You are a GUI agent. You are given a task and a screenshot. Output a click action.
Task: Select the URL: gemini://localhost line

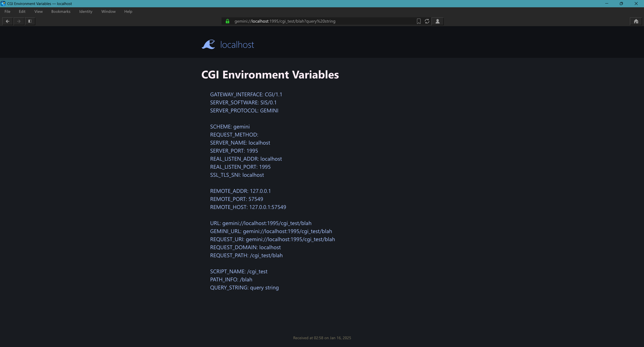click(x=261, y=223)
